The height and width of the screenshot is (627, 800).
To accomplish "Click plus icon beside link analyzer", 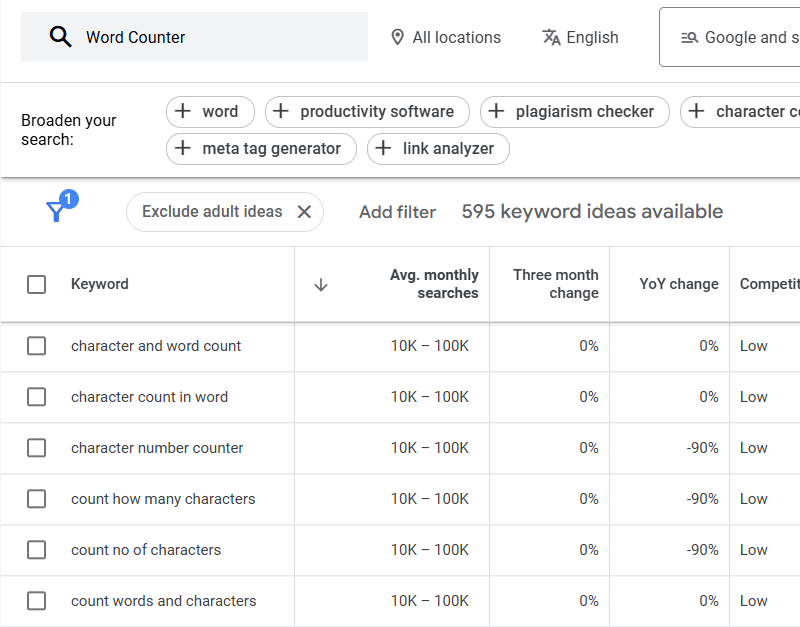I will 383,148.
